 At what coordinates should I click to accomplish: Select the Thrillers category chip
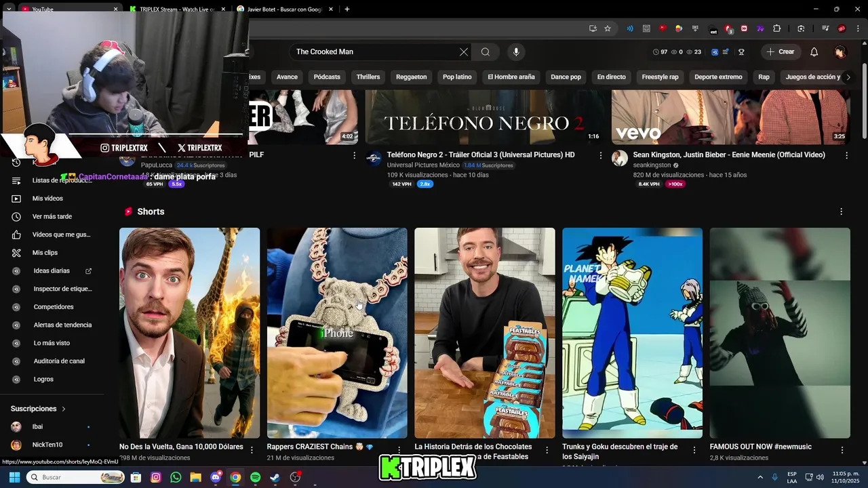[x=368, y=77]
